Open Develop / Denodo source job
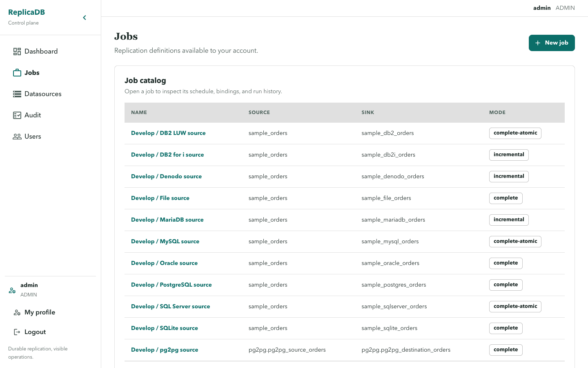The height and width of the screenshot is (368, 588). click(x=166, y=177)
